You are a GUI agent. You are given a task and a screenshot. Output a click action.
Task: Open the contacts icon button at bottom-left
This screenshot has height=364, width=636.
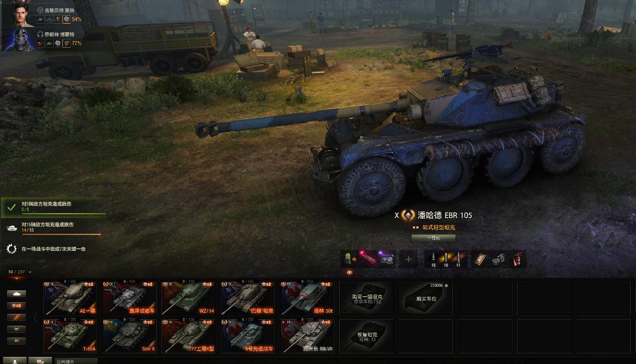pos(15,360)
